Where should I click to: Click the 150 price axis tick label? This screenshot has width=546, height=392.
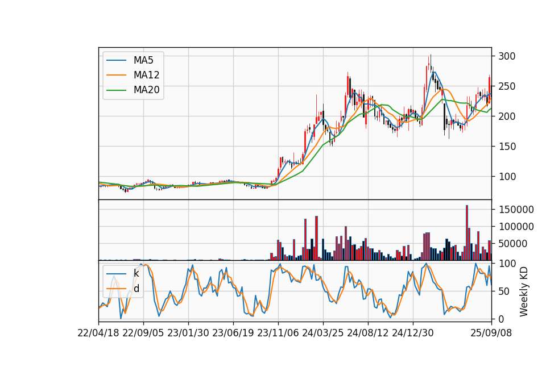pos(507,147)
